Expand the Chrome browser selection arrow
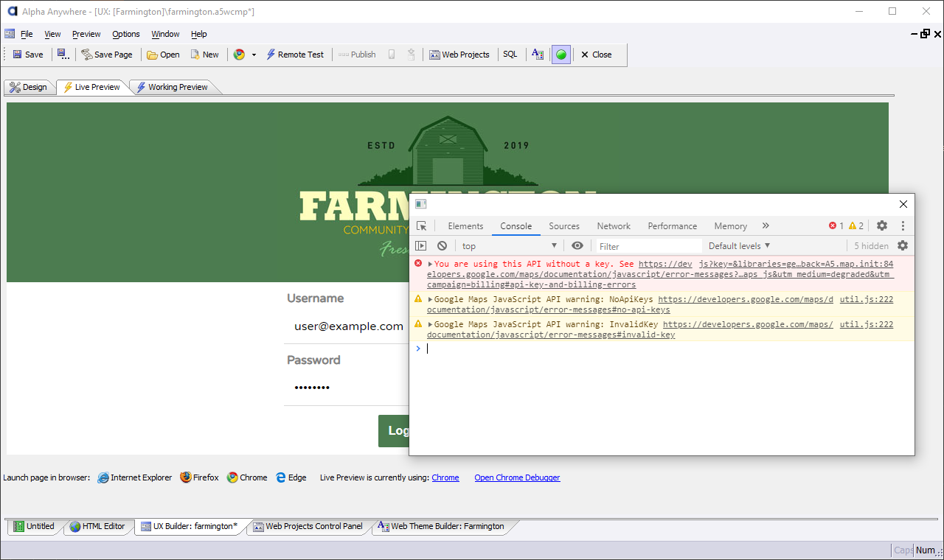The image size is (944, 560). pos(254,55)
